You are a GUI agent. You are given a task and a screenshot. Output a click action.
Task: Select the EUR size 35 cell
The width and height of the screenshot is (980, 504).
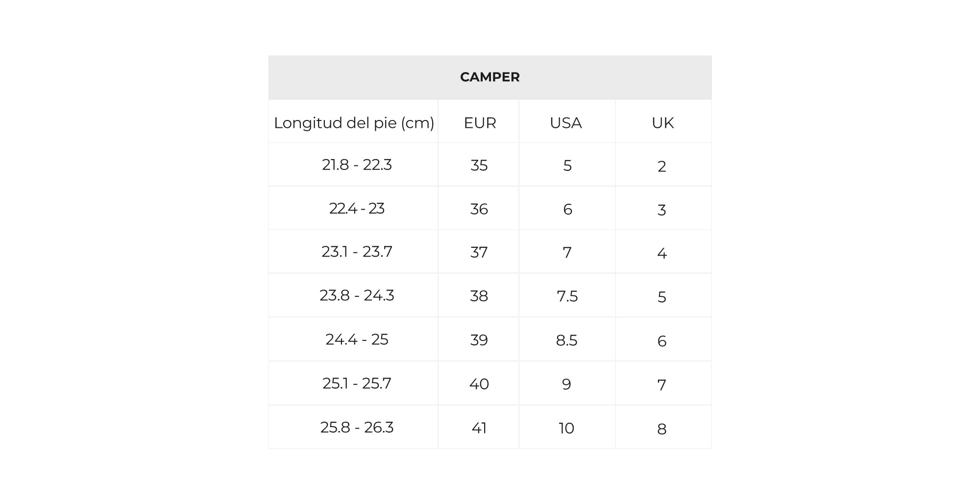click(x=479, y=165)
